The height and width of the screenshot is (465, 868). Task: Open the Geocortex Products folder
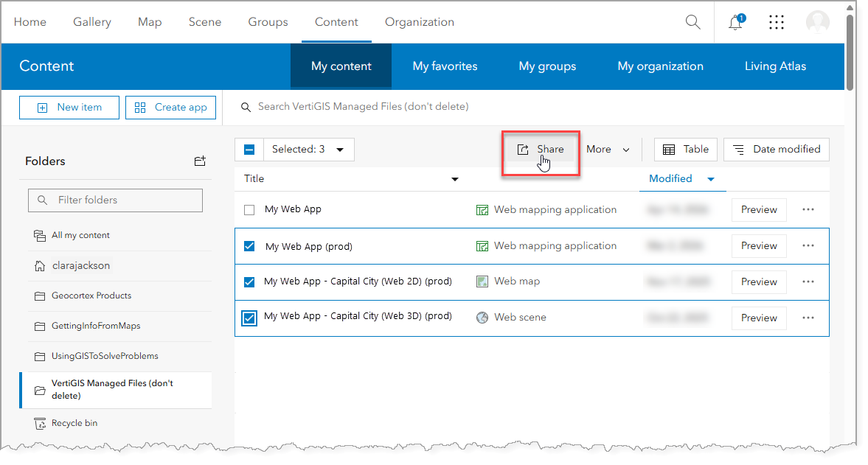click(91, 296)
